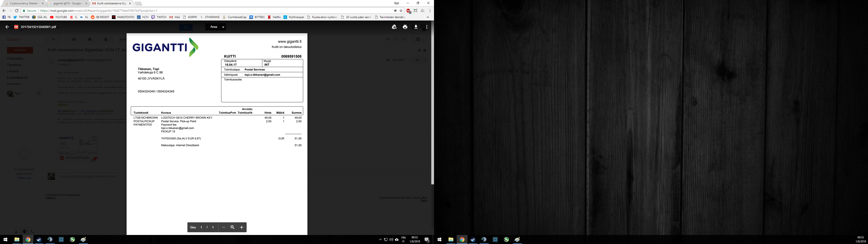
Task: Click the greyed Drive extension icon
Action: coord(422,11)
